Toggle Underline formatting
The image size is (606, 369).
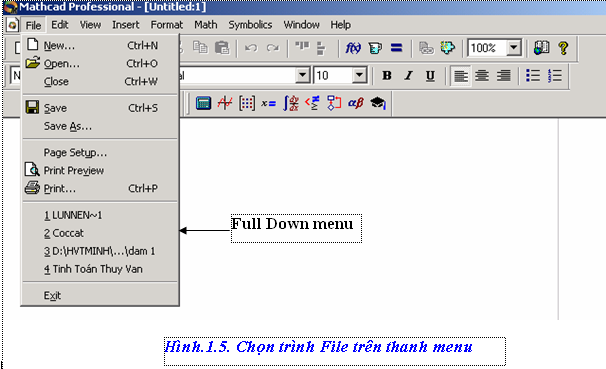pyautogui.click(x=430, y=75)
